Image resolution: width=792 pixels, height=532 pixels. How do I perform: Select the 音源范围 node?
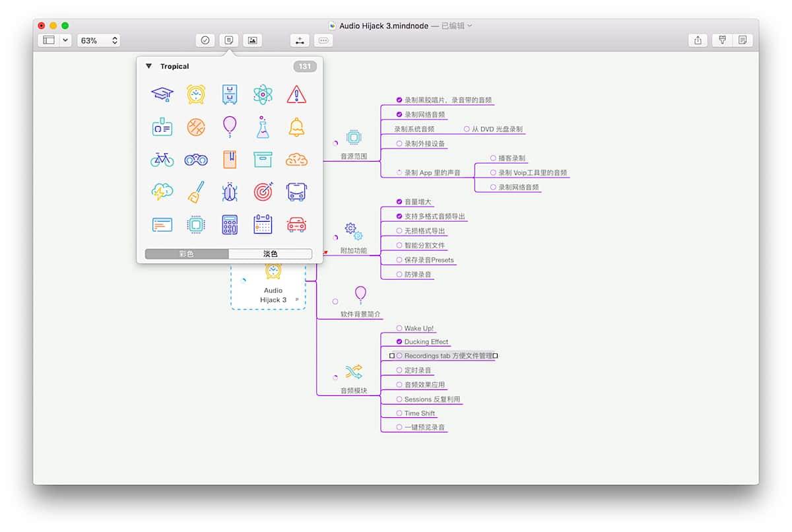(x=353, y=156)
